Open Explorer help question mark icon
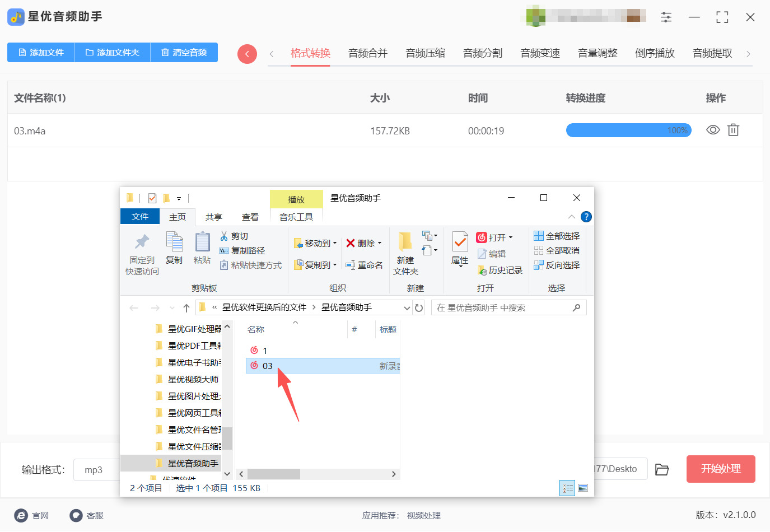 point(586,217)
